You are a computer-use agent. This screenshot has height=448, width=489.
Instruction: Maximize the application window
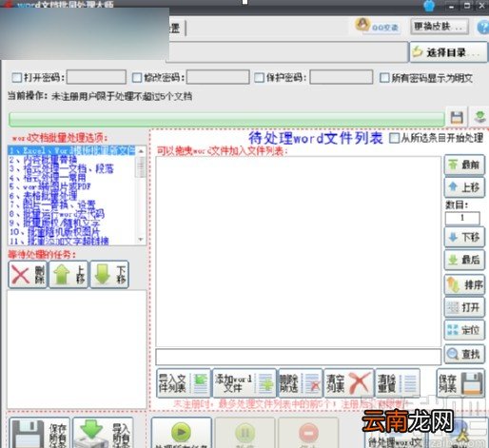tap(467, 6)
